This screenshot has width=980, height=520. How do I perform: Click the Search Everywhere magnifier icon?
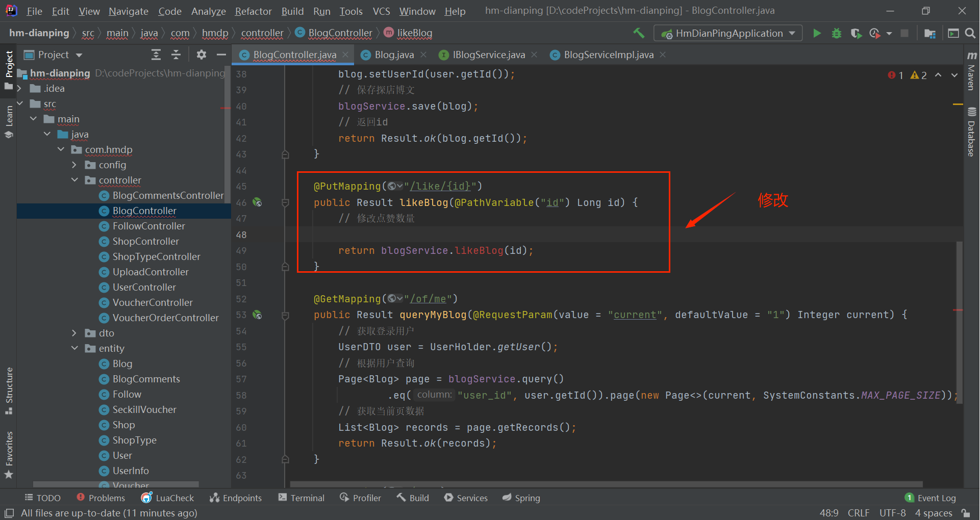coord(970,33)
